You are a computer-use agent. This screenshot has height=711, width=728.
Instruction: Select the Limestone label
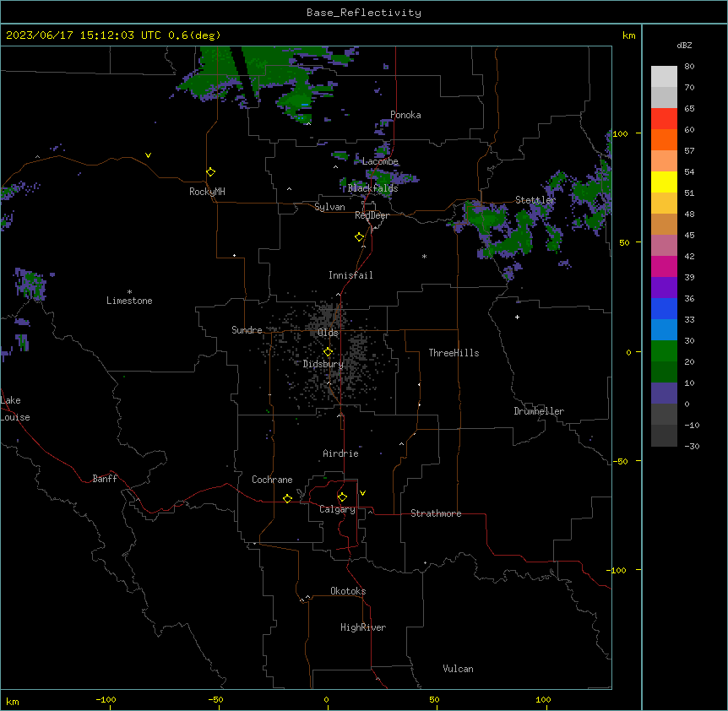(x=129, y=301)
